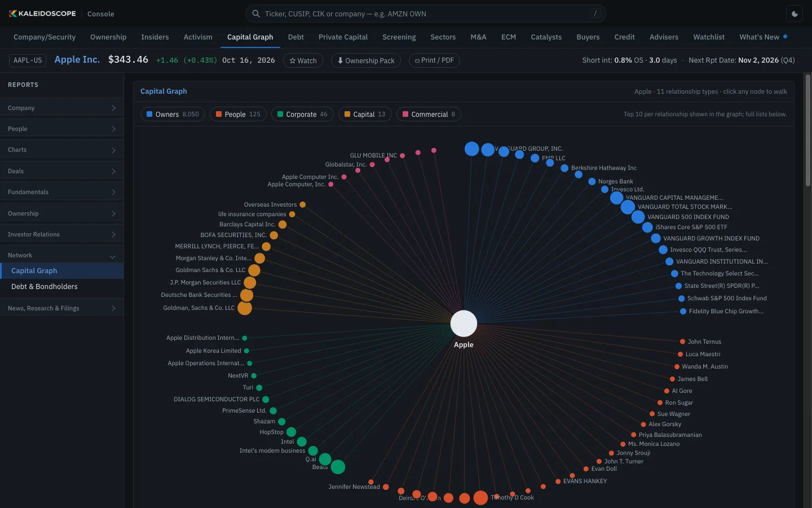Image resolution: width=812 pixels, height=508 pixels.
Task: Click the star icon on Watch
Action: pos(293,60)
